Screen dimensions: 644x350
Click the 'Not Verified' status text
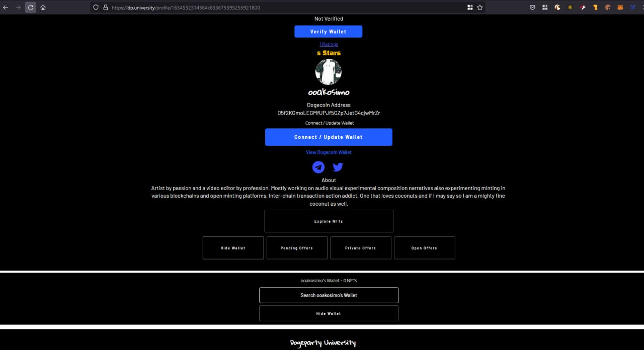[x=329, y=19]
